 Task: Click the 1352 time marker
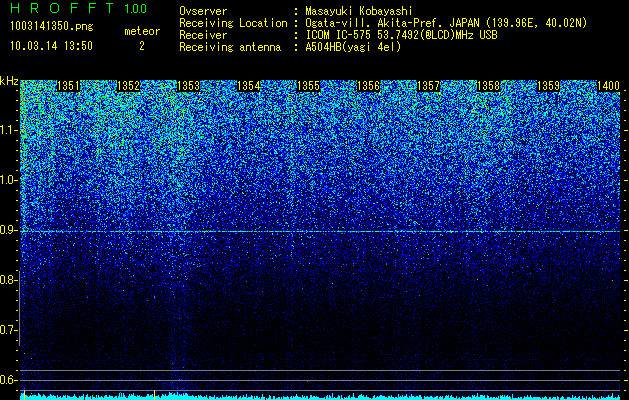(x=128, y=86)
